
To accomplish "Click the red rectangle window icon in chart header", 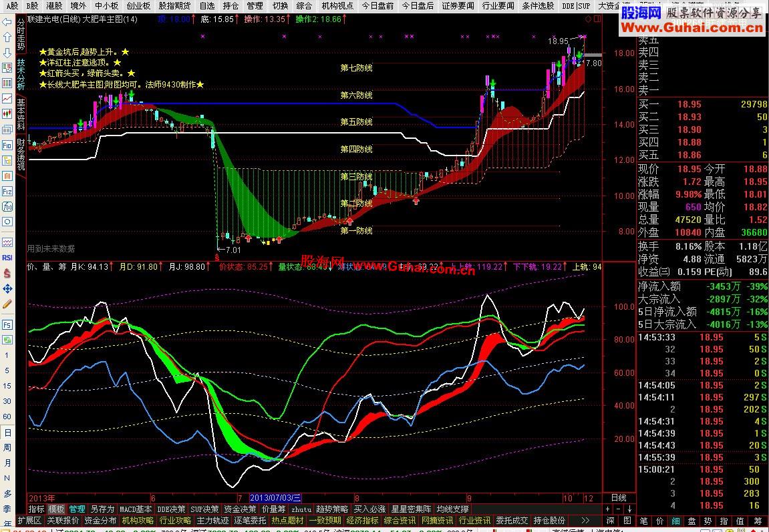I will point(597,19).
